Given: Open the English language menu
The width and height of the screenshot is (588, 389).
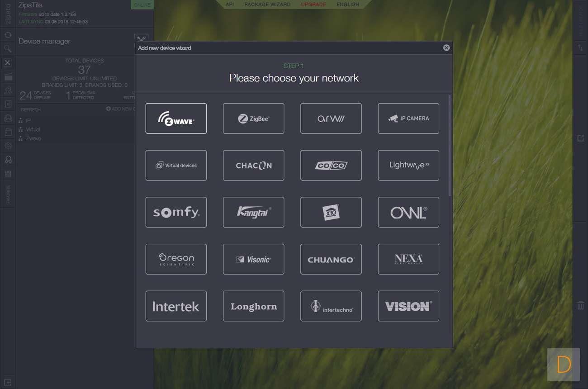Looking at the screenshot, I should [348, 5].
